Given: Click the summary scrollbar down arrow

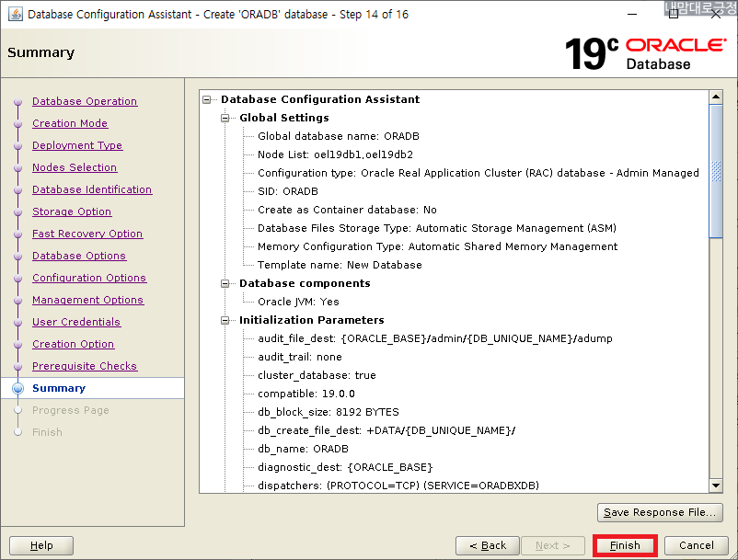Looking at the screenshot, I should pos(716,486).
